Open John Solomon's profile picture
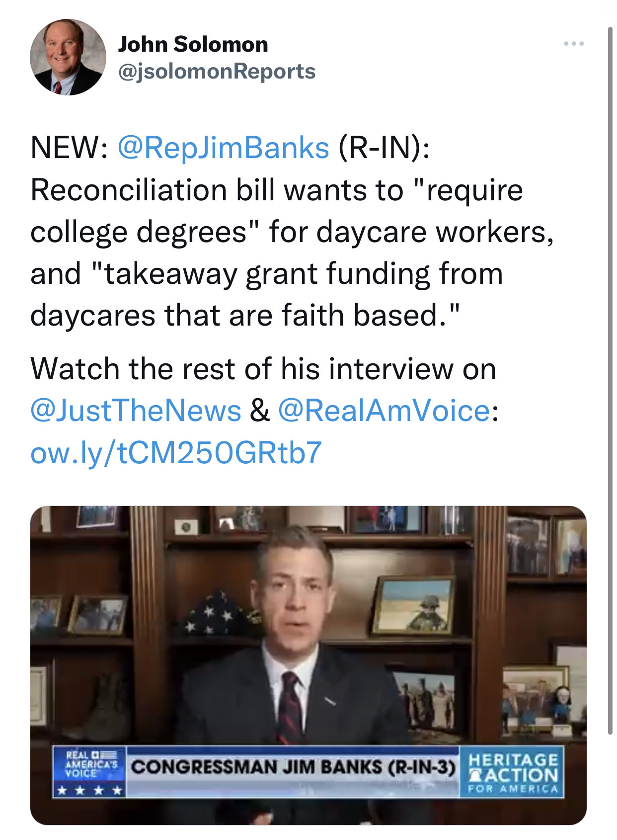617x840 pixels. (x=68, y=57)
